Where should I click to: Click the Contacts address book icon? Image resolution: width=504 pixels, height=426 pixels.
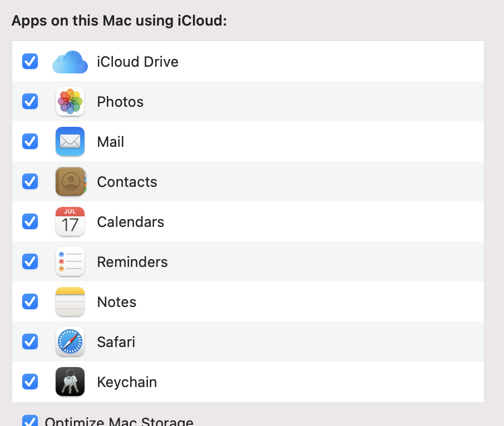(x=70, y=182)
